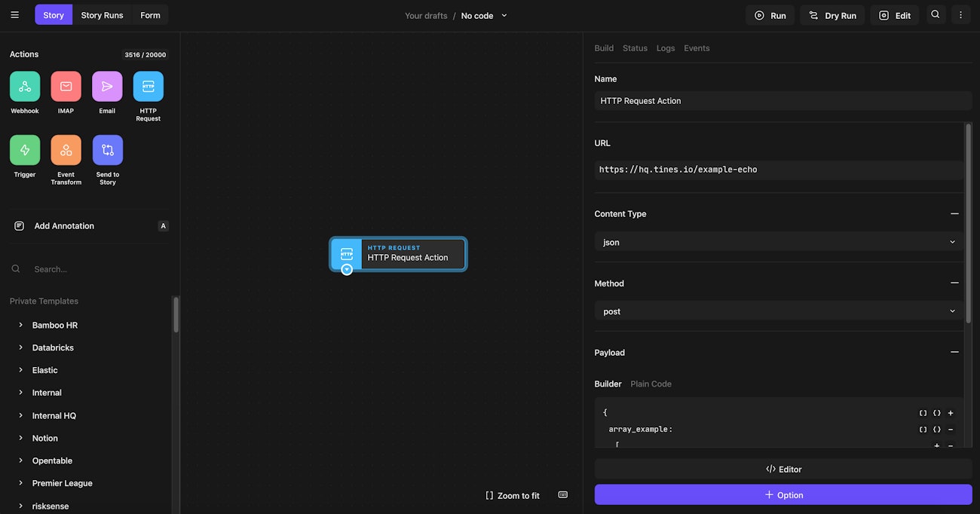Click the purple Option button
The height and width of the screenshot is (514, 980).
[782, 495]
